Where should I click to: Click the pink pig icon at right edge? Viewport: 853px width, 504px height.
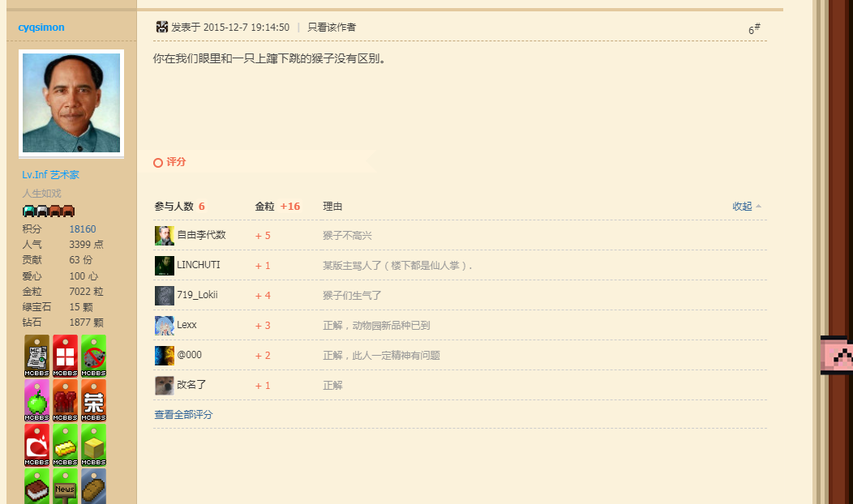pos(837,355)
